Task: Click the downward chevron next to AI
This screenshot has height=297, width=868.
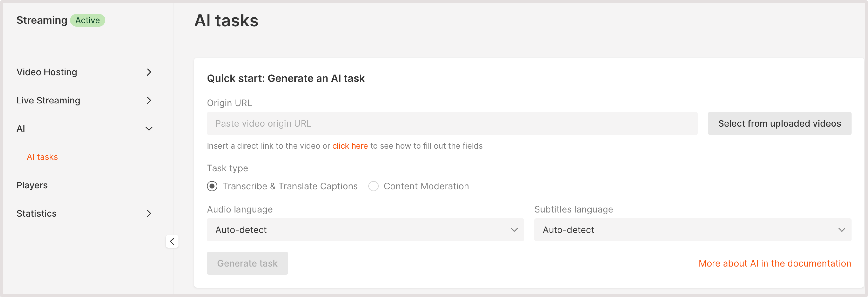Action: tap(149, 128)
